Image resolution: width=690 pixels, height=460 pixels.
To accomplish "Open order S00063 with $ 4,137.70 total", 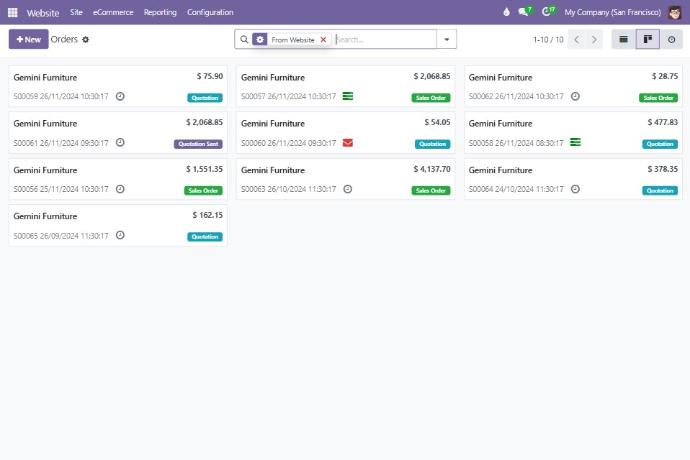I will point(345,178).
